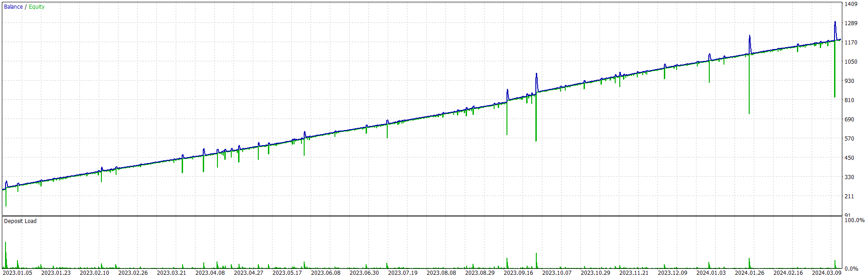This screenshot has height=278, width=868.
Task: Click the 2024.01.03 date label
Action: coord(711,273)
